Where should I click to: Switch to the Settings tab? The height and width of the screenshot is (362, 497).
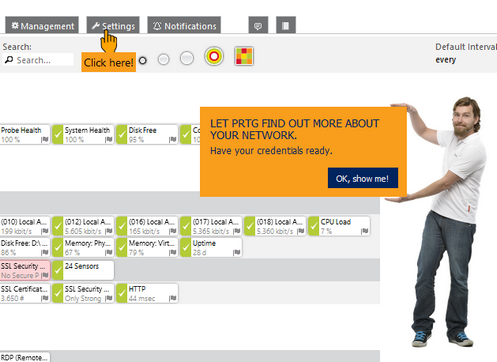[113, 25]
